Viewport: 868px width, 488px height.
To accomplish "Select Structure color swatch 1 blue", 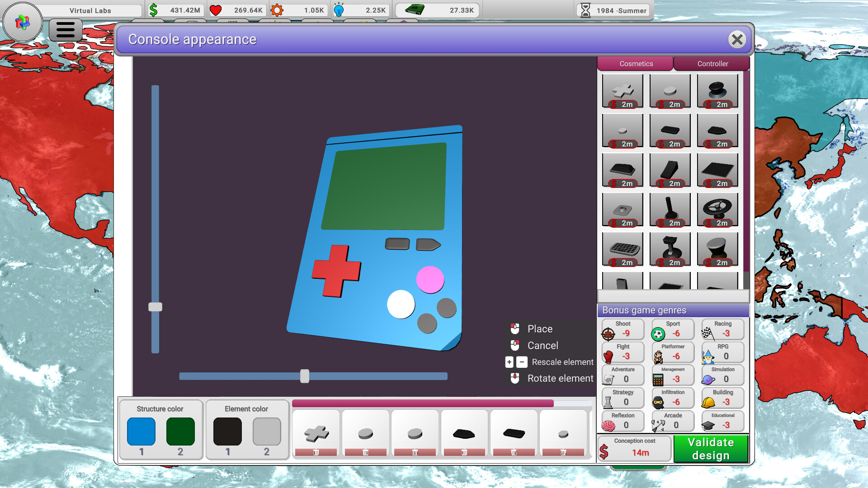I will pyautogui.click(x=141, y=432).
